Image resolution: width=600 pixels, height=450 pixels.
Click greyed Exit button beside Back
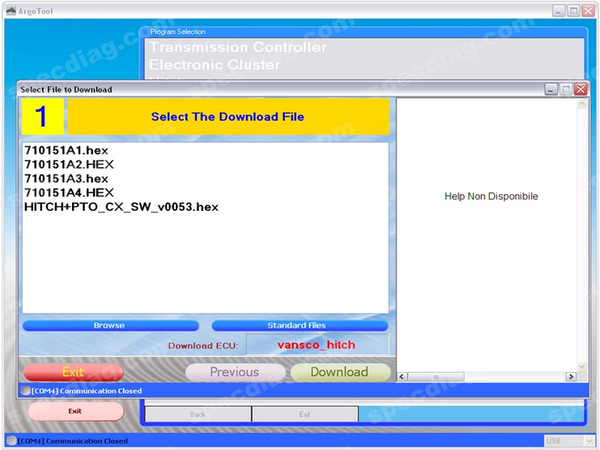pos(305,414)
